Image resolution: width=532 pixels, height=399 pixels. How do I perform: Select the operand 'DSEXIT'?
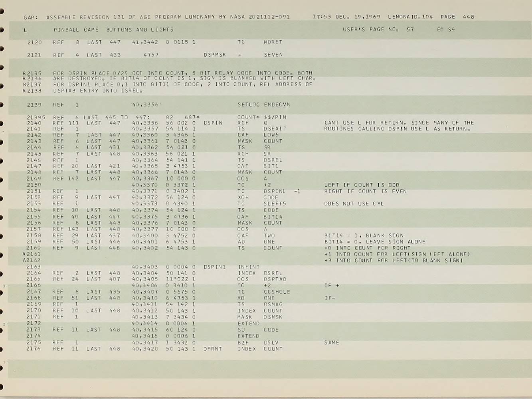(x=275, y=129)
